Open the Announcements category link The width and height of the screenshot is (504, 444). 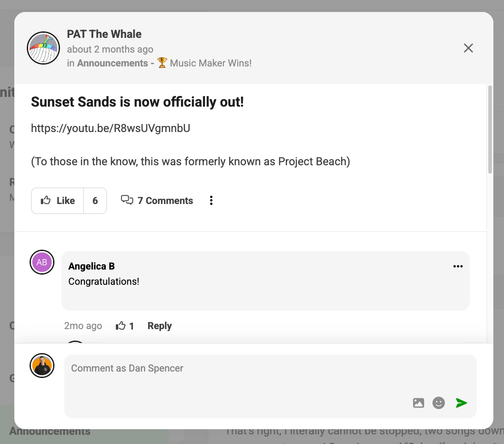(113, 63)
